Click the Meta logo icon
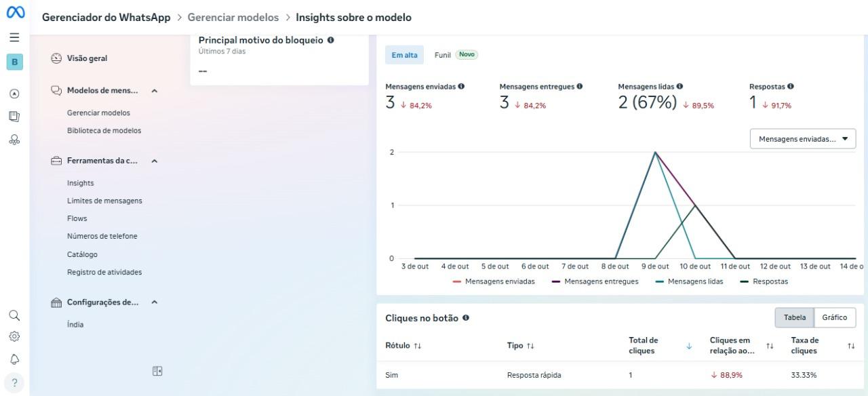Screen dimensions: 868x396 click(x=15, y=13)
